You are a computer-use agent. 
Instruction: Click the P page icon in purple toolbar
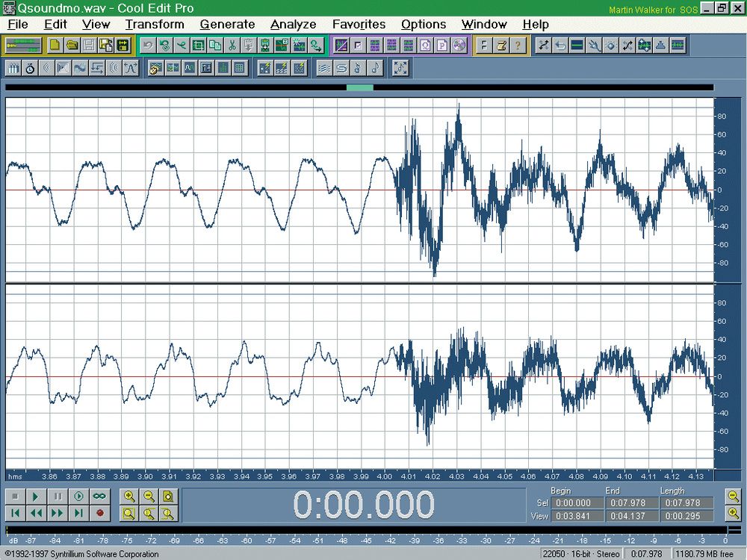(442, 46)
